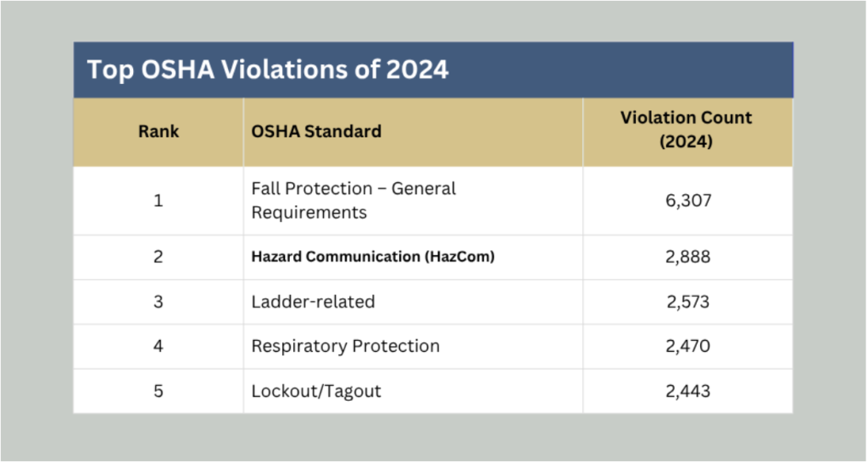Click the Violation Count (2024) header
This screenshot has width=868, height=462.
(686, 130)
